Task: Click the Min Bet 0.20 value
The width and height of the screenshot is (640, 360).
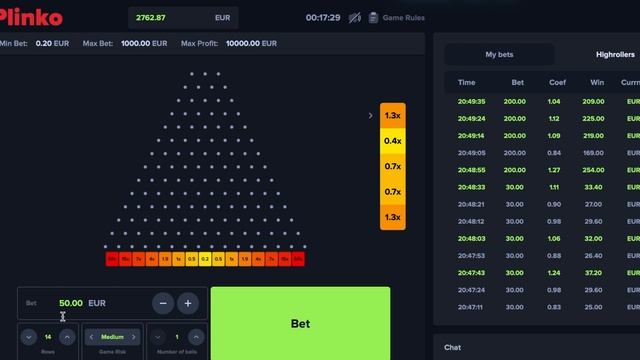Action: pyautogui.click(x=44, y=43)
